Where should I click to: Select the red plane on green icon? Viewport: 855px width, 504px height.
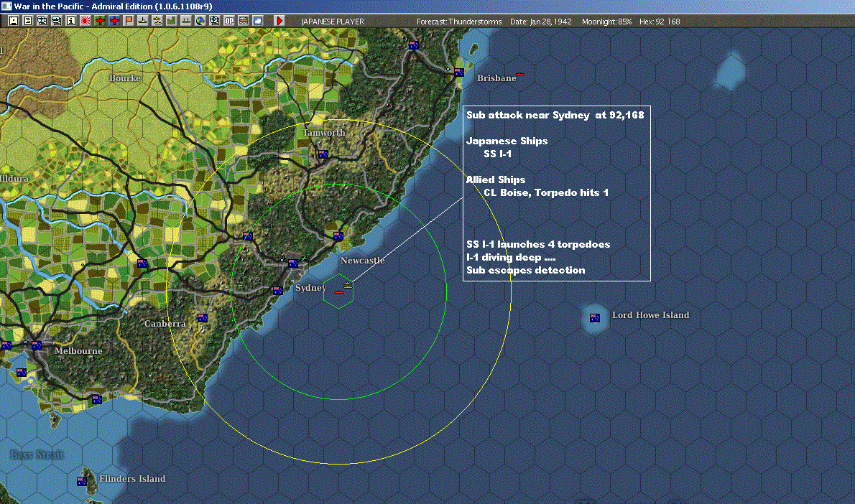point(100,21)
